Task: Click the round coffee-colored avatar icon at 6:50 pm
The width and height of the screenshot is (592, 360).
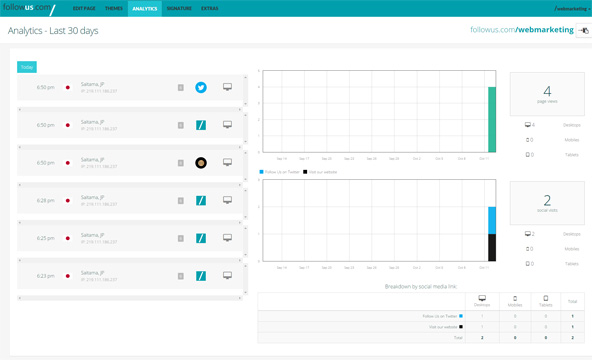Action: (x=201, y=163)
